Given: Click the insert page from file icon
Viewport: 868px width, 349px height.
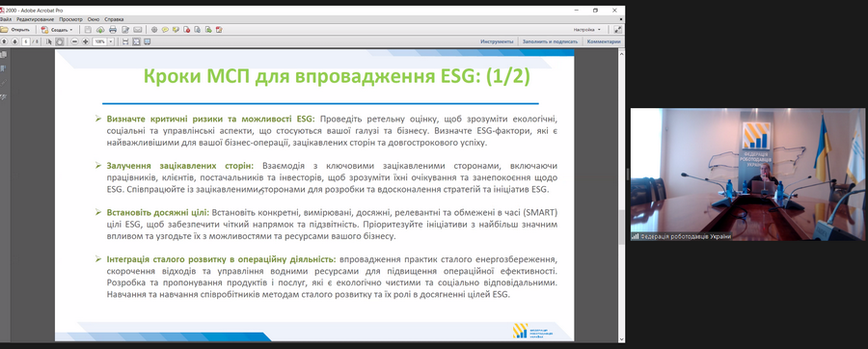Looking at the screenshot, I should [208, 30].
